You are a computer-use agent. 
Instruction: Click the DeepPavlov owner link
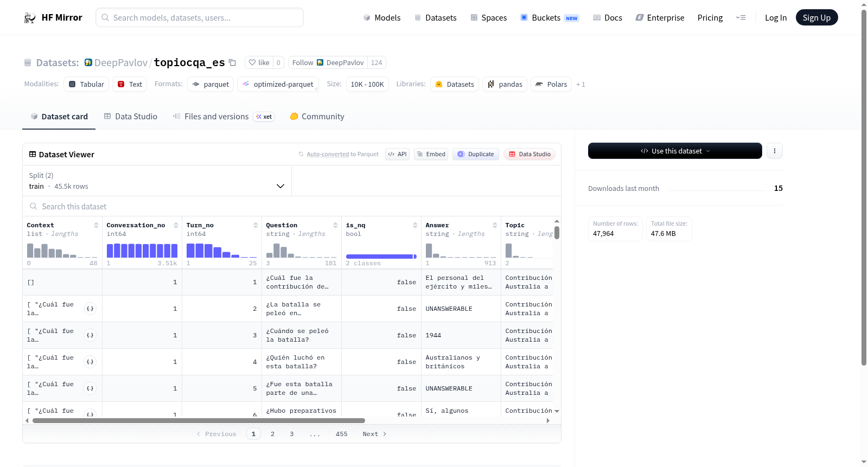(121, 62)
